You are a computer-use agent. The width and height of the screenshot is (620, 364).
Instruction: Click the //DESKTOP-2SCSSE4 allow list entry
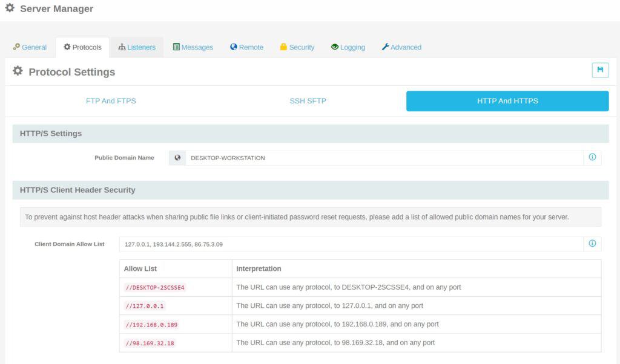coord(155,287)
